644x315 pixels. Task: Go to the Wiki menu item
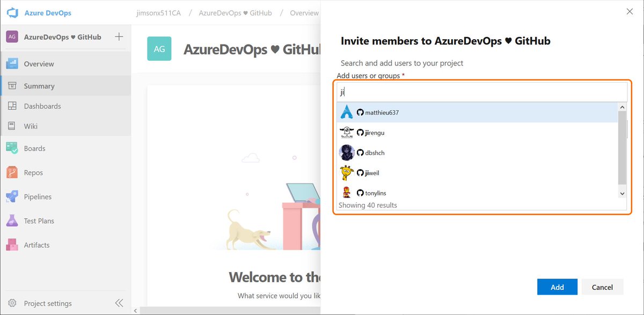pos(31,126)
